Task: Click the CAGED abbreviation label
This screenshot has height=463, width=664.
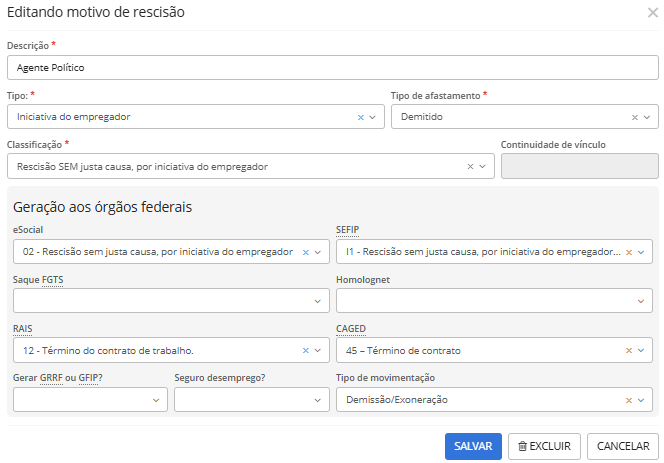Action: click(x=351, y=329)
